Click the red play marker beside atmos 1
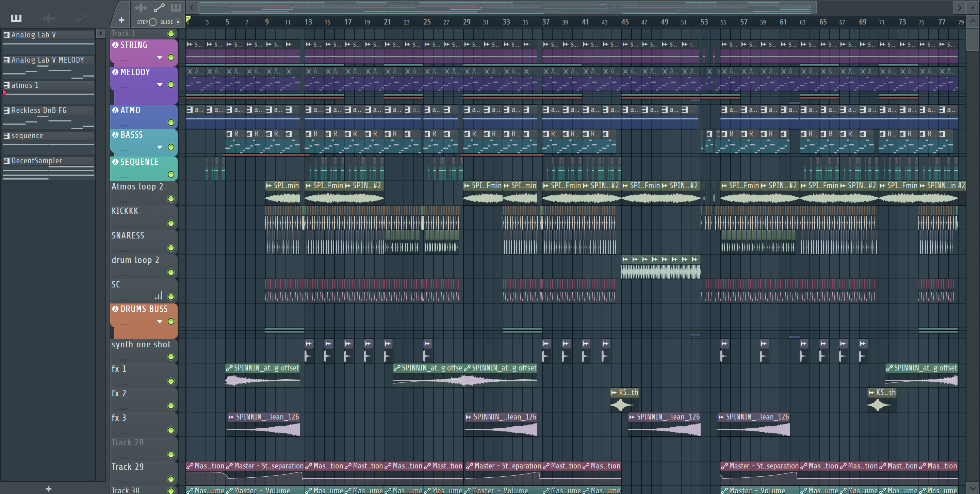 (4, 93)
